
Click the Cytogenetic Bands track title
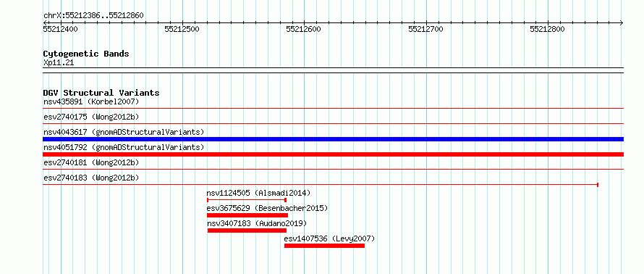pyautogui.click(x=86, y=54)
